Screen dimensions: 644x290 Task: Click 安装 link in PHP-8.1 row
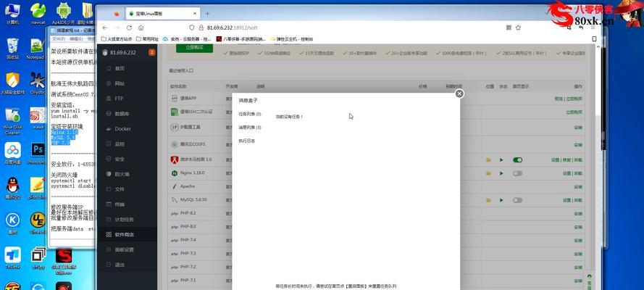click(x=578, y=214)
